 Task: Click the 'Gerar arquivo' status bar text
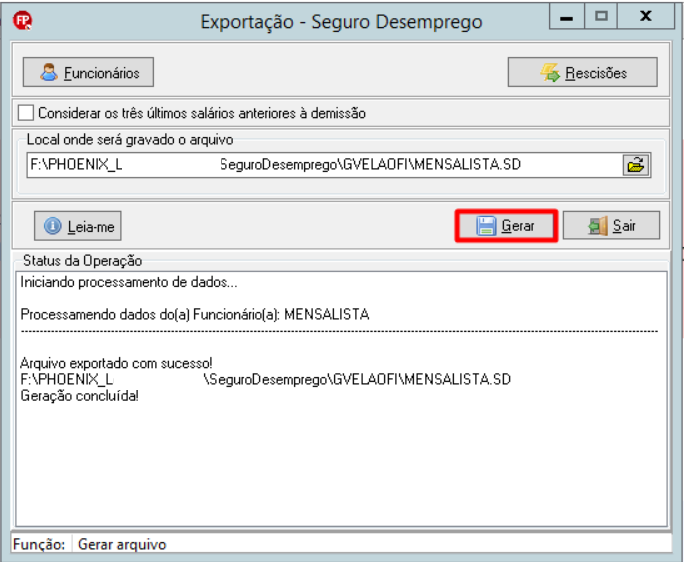122,545
